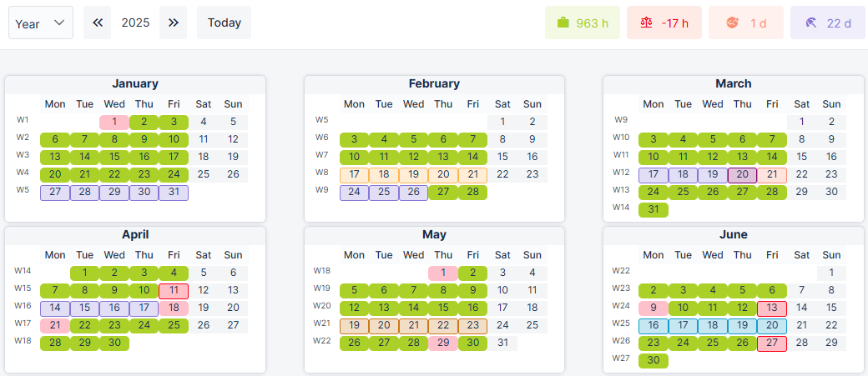
Task: Open the Year view dropdown
Action: click(x=40, y=23)
